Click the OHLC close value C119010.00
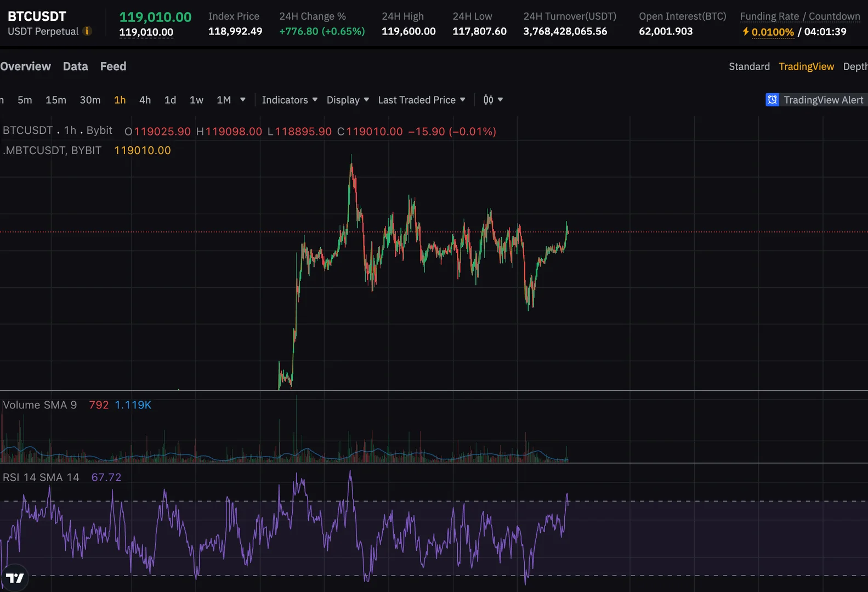 coord(370,132)
